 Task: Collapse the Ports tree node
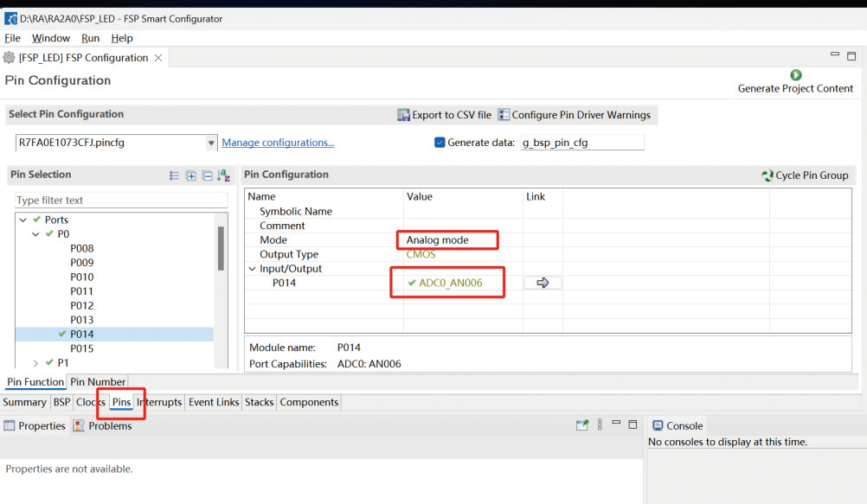click(23, 220)
